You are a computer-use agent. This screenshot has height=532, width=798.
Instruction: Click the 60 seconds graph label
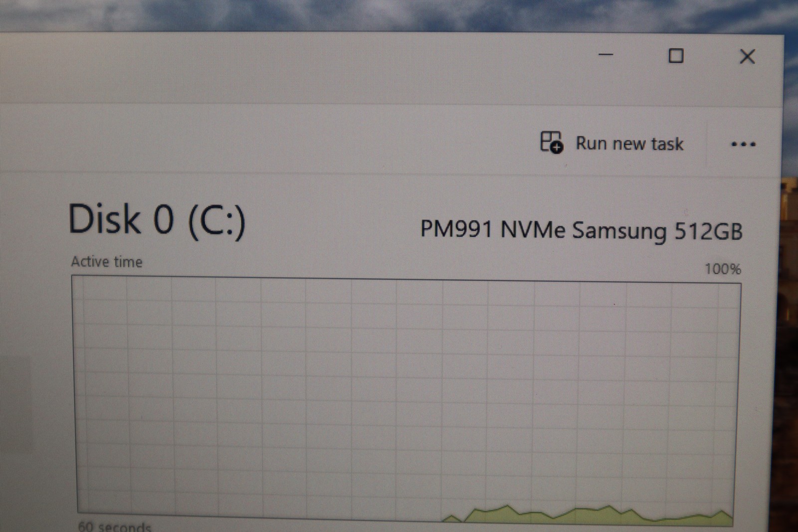(114, 526)
